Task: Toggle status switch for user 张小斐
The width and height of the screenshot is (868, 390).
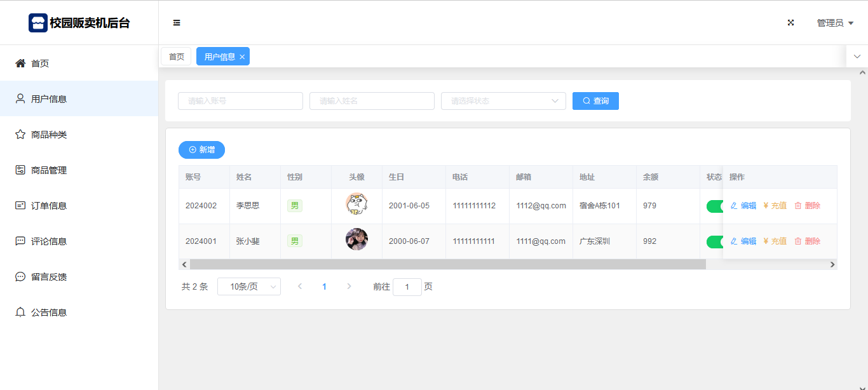Action: [x=715, y=242]
